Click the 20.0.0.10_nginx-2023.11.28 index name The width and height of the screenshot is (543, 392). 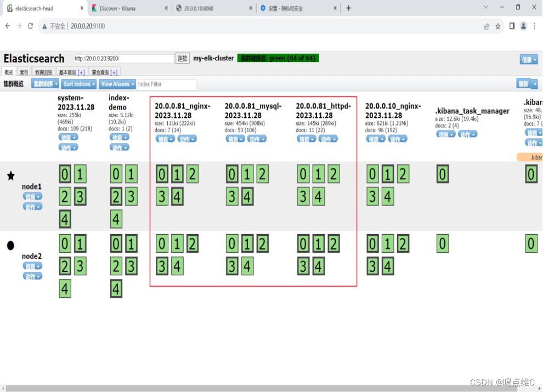pos(393,111)
